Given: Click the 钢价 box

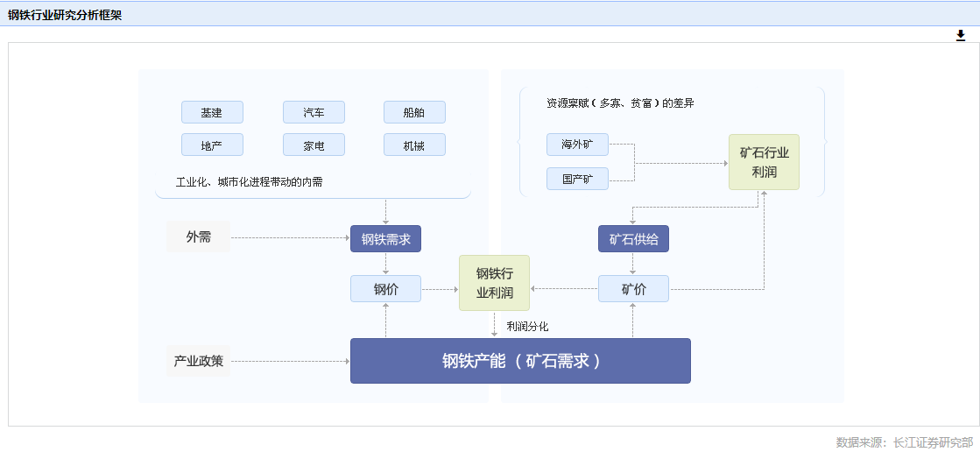Looking at the screenshot, I should [x=385, y=289].
